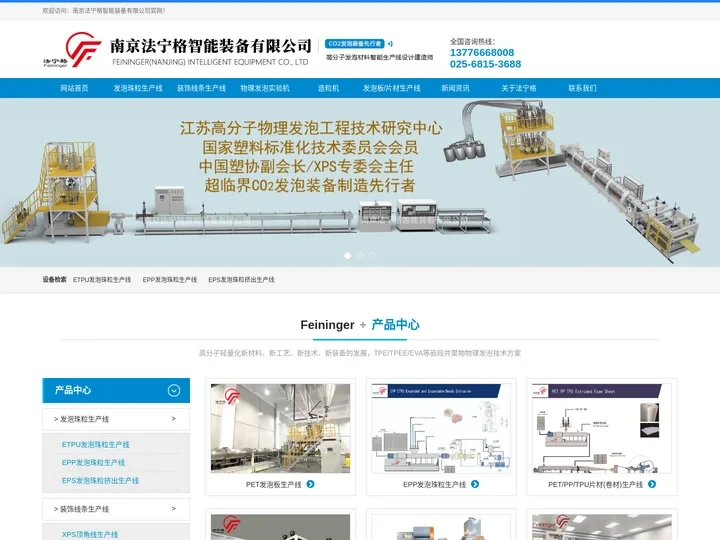Click the arrow icon beside PET/PP/TPU片材(卷材)生产线
Image resolution: width=720 pixels, height=540 pixels.
652,484
